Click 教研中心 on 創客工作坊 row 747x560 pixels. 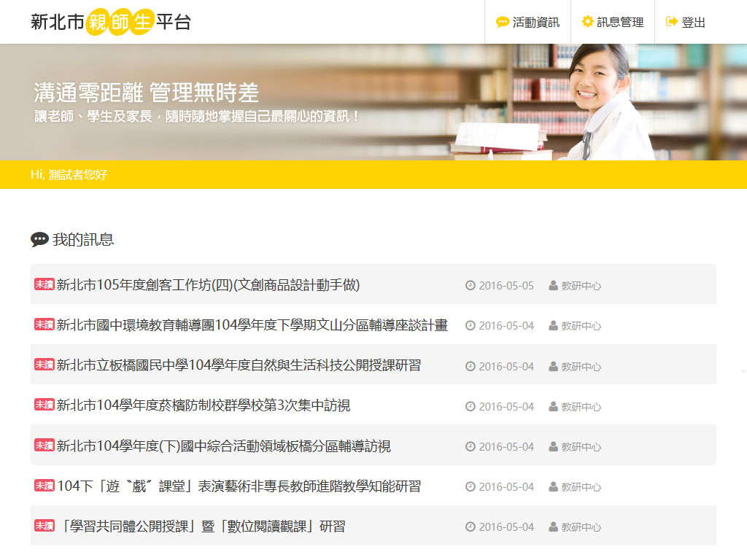[x=581, y=286]
